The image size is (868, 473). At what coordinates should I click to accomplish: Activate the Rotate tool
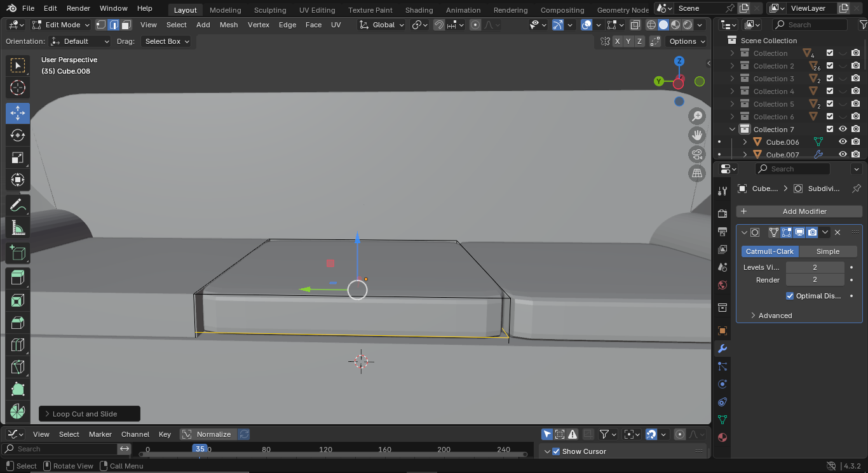[18, 136]
